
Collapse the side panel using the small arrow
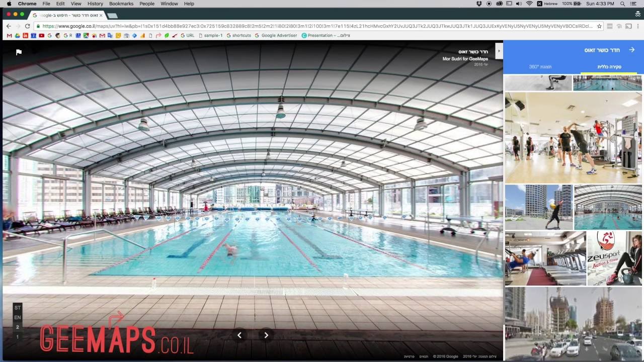tap(499, 51)
